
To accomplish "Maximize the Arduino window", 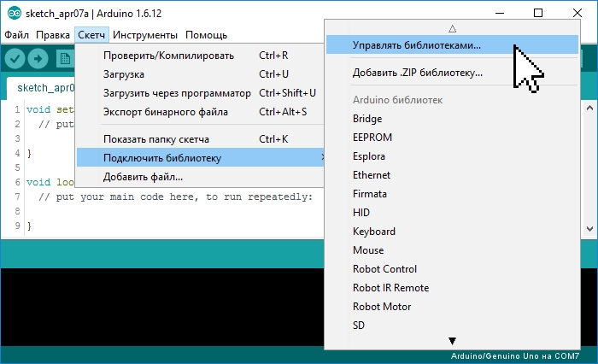I will [x=538, y=13].
